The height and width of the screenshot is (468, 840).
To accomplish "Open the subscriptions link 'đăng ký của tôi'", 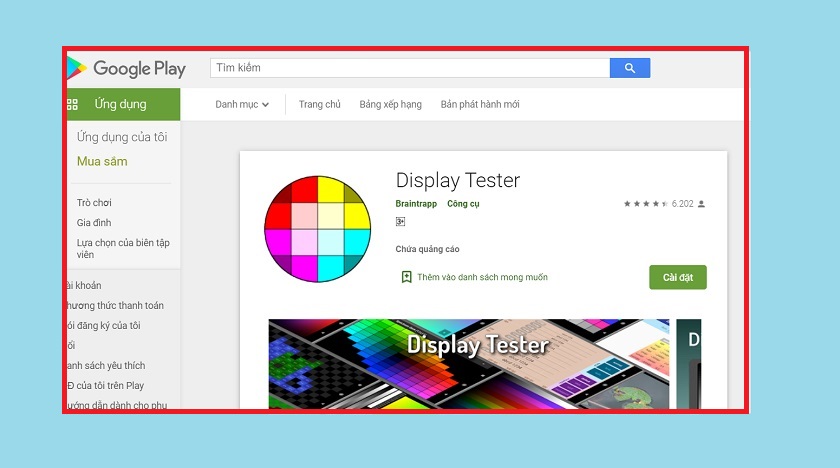I will pos(104,325).
